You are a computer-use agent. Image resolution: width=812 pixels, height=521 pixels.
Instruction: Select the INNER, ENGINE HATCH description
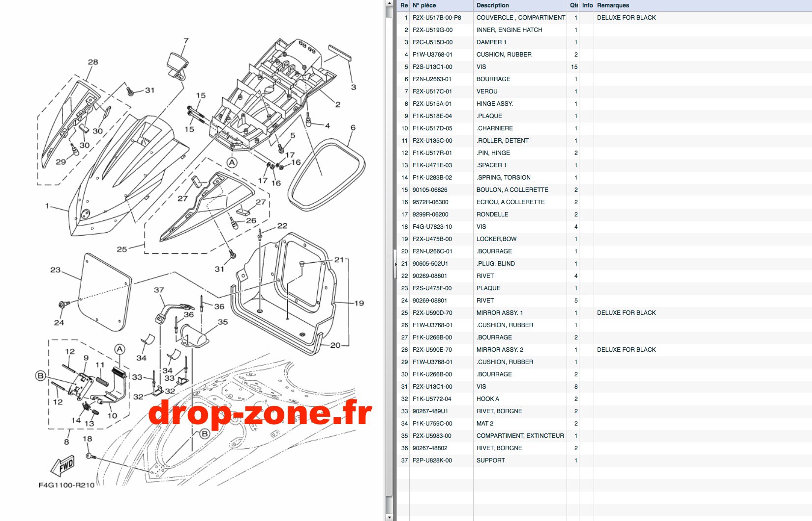tap(509, 30)
